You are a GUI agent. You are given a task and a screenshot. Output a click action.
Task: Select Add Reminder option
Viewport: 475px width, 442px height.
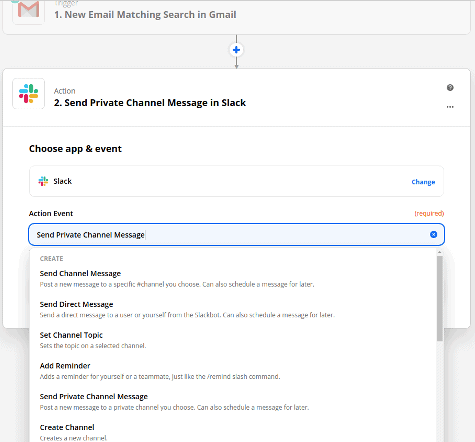tap(233, 371)
